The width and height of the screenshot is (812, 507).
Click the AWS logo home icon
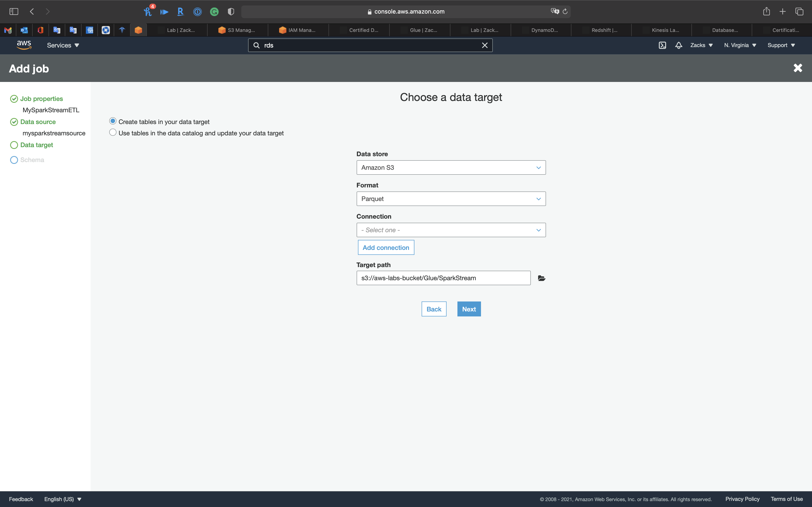(24, 45)
